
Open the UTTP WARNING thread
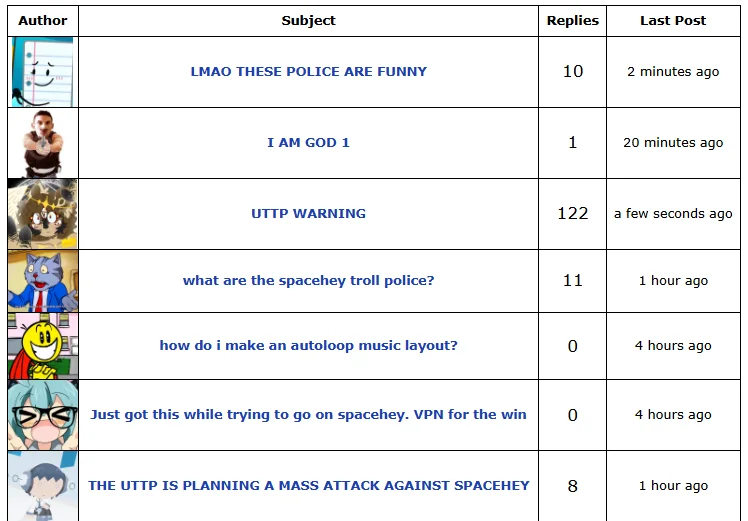(309, 214)
